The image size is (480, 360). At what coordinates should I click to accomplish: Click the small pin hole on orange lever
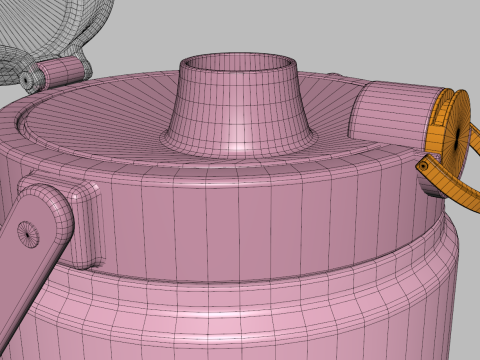(424, 166)
